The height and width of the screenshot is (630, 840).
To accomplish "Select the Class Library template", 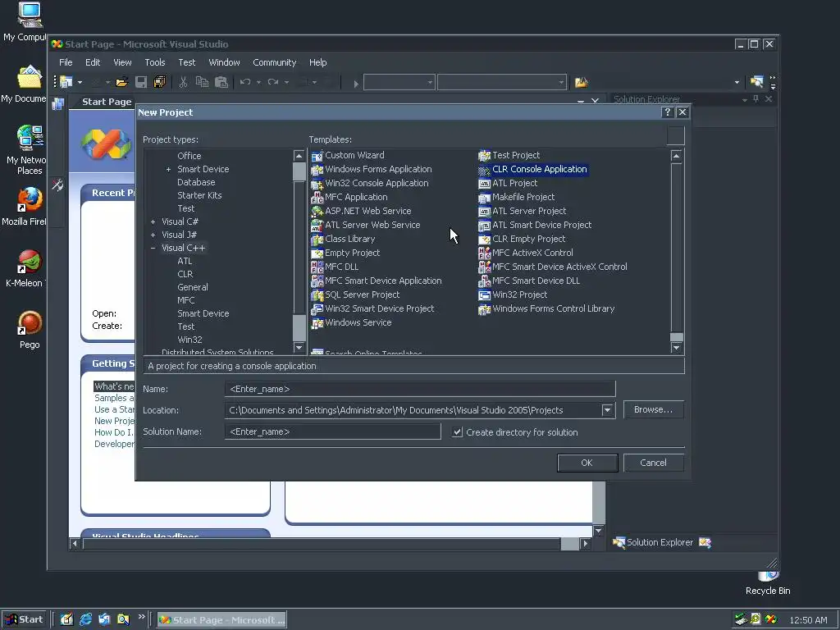I will click(343, 239).
